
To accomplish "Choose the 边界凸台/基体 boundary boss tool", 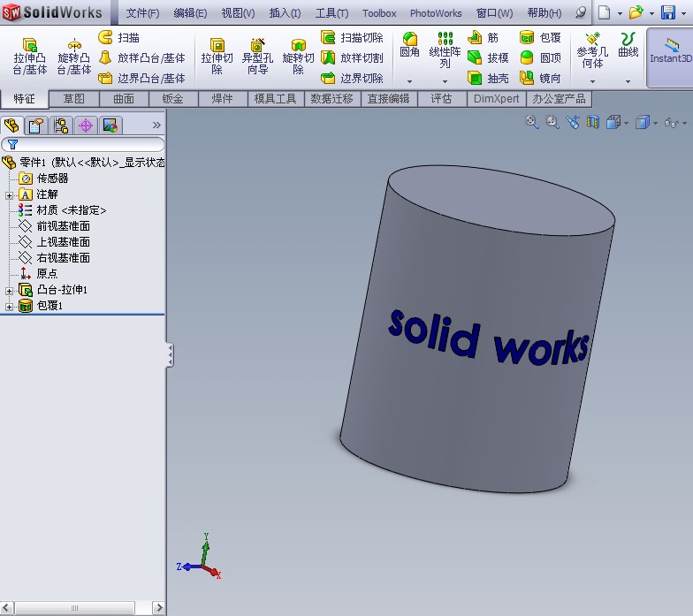I will click(141, 78).
